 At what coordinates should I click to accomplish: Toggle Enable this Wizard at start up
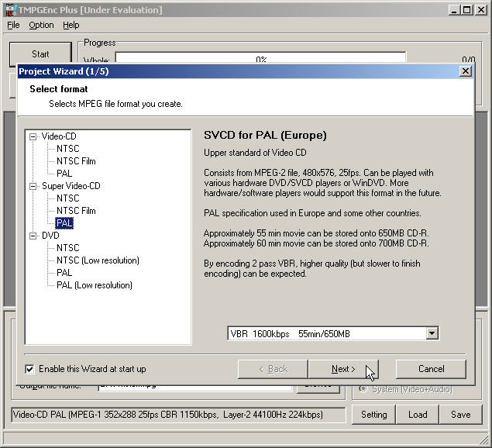(30, 369)
